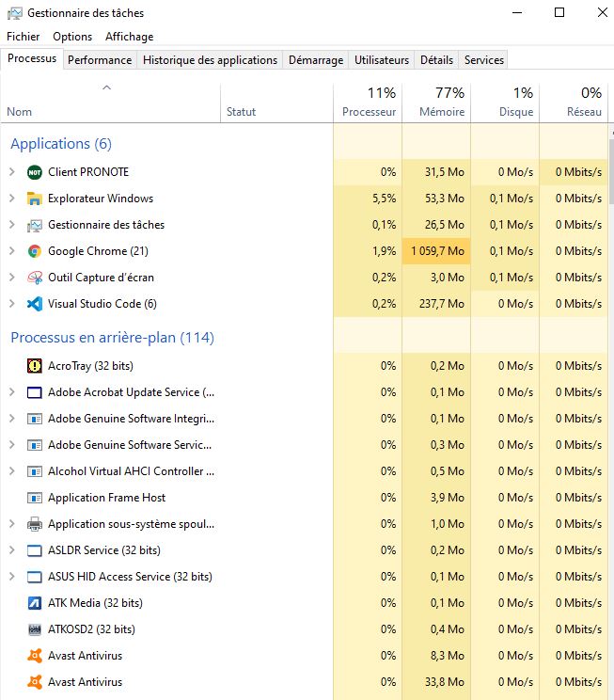Click the Outil Capture d'écran scissors icon
This screenshot has height=700, width=614.
pyautogui.click(x=35, y=278)
